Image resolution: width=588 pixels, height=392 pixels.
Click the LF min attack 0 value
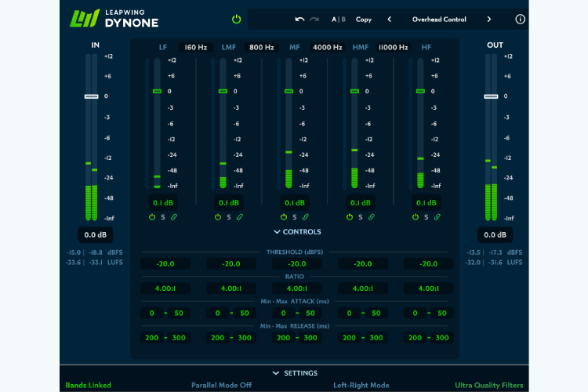coord(151,314)
